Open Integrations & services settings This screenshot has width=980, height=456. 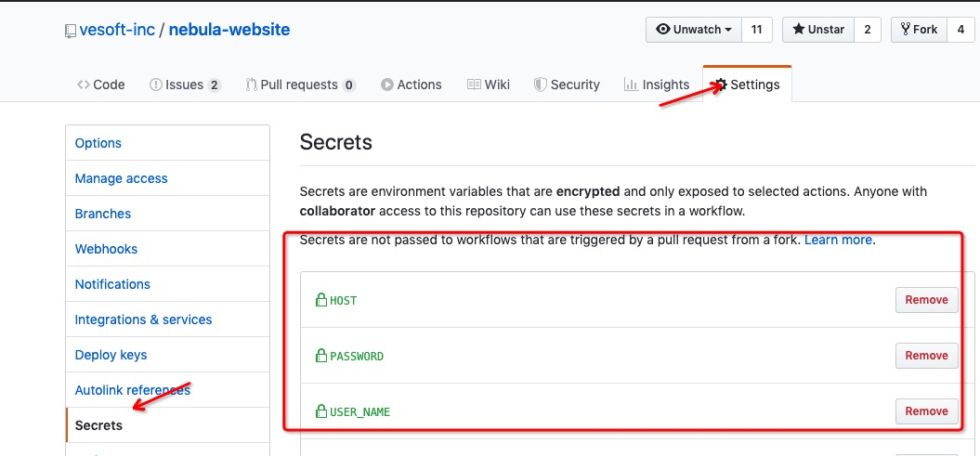coord(167,319)
